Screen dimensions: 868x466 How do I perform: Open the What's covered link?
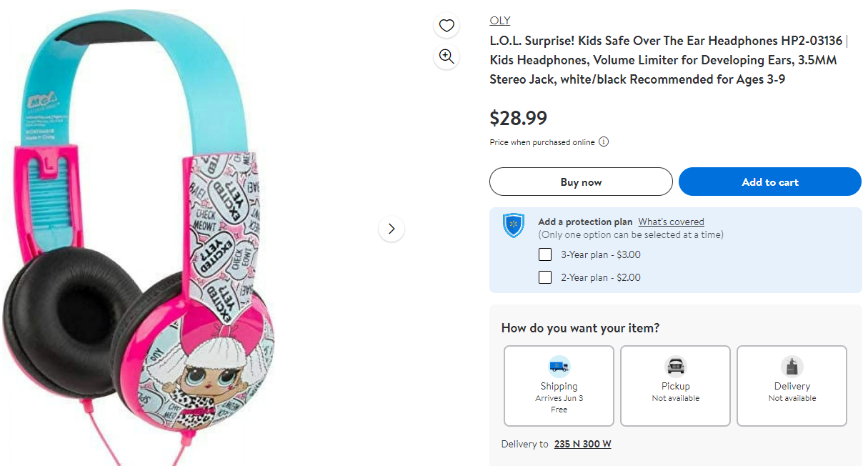671,222
